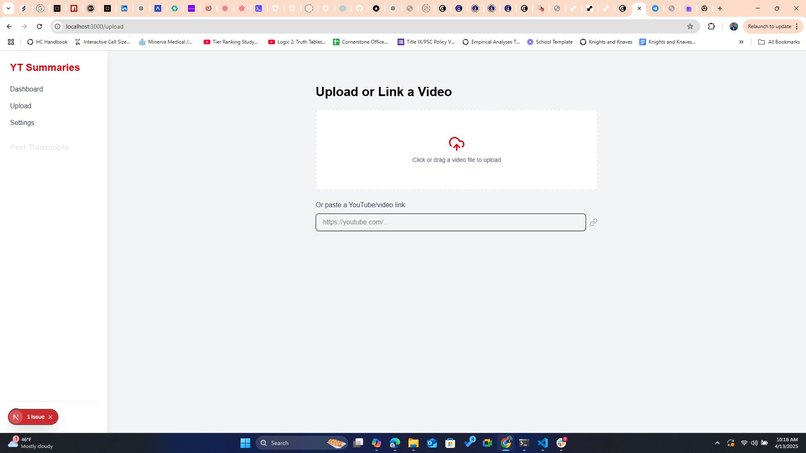Open browser extensions menu
Viewport: 806px width, 453px height.
pyautogui.click(x=711, y=26)
